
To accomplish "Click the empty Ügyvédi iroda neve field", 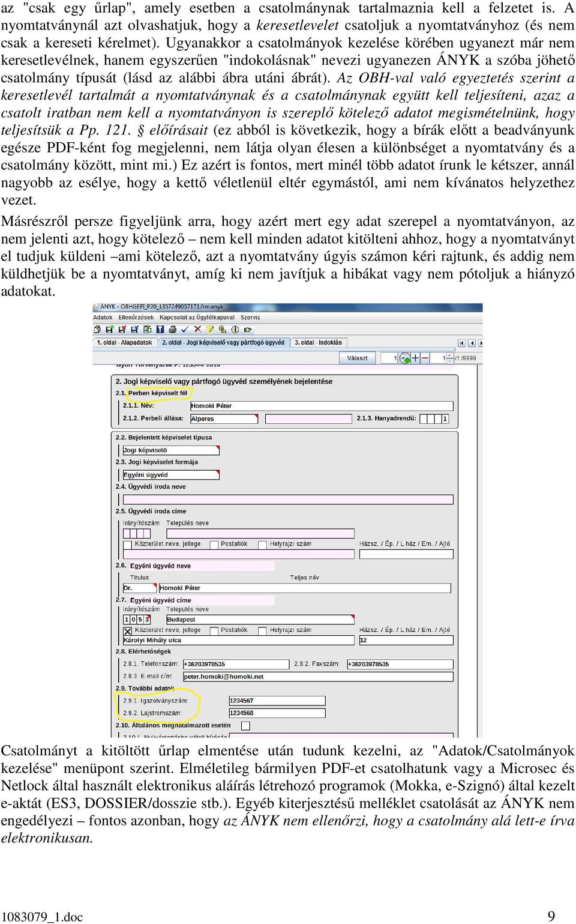I will (x=288, y=500).
